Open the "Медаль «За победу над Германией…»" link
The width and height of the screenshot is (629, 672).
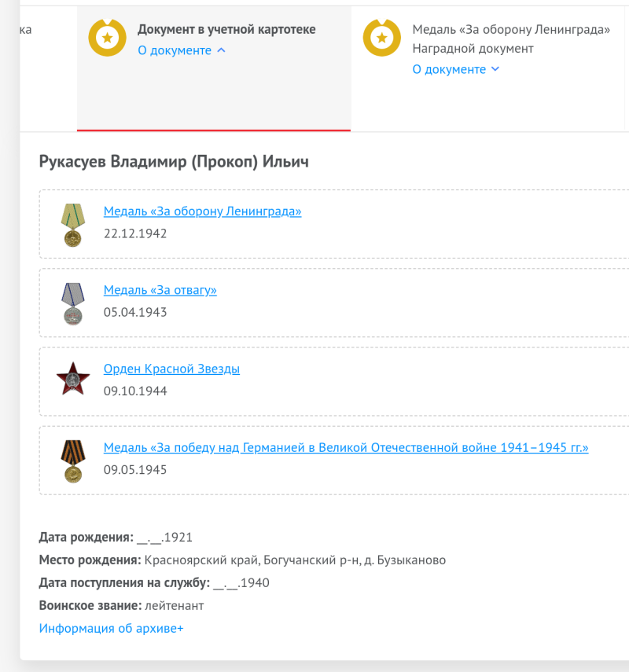[x=346, y=447]
